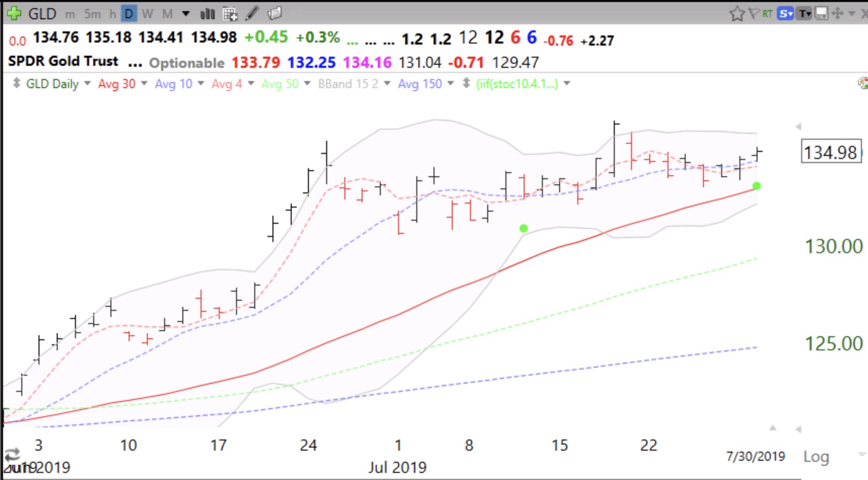Image resolution: width=868 pixels, height=480 pixels.
Task: Click the 7/30/2019 date label
Action: tap(756, 456)
